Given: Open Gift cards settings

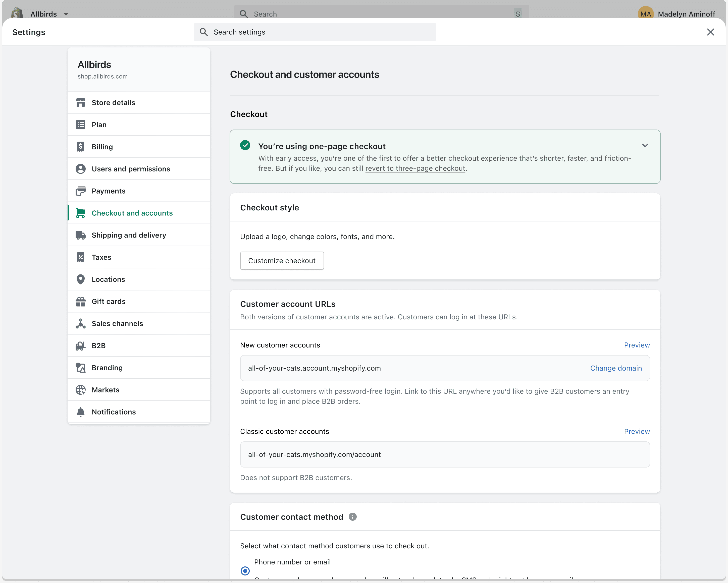Looking at the screenshot, I should click(x=139, y=302).
